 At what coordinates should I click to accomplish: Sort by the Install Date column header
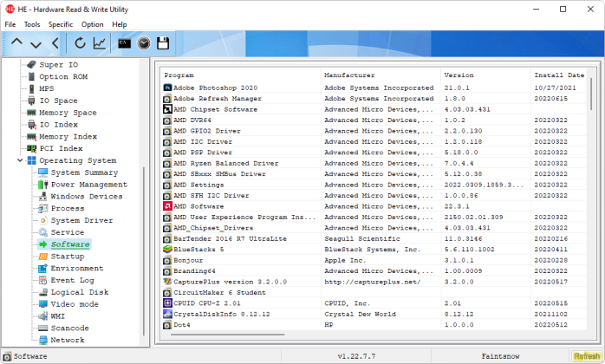click(559, 75)
